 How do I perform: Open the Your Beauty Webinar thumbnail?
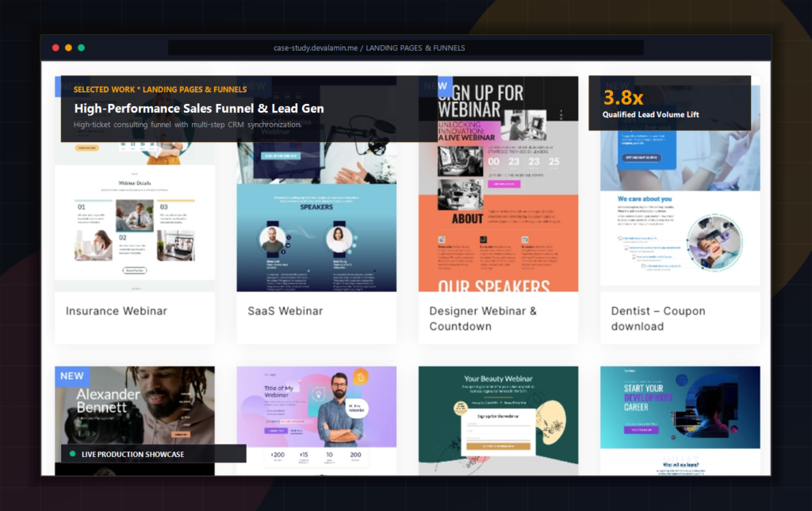pyautogui.click(x=498, y=421)
